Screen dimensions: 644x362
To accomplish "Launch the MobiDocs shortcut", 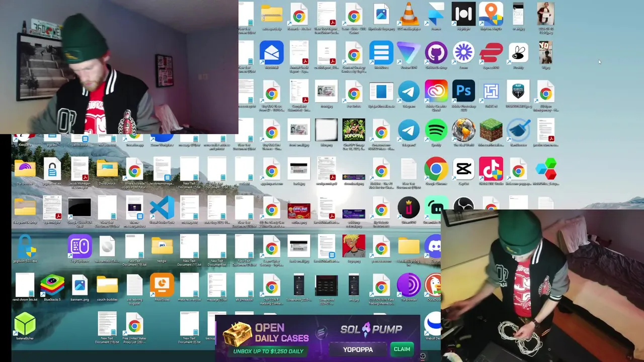I will tap(381, 53).
